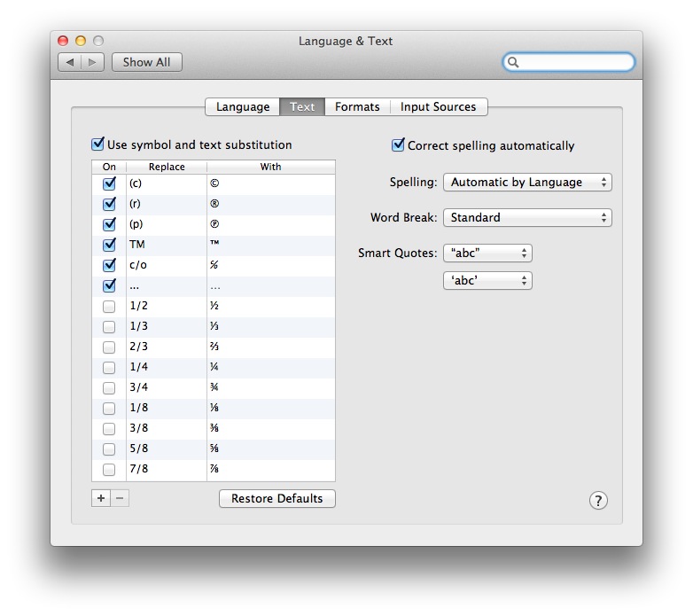Uncheck Correct spelling automatically

point(398,145)
